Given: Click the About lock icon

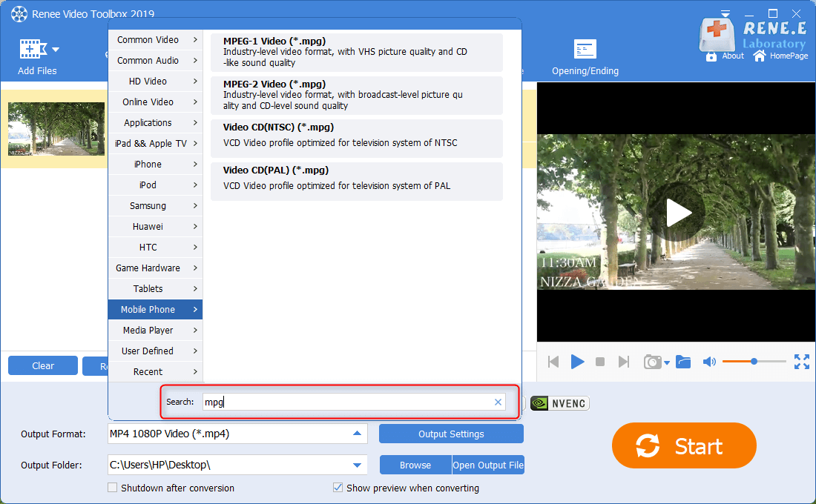Looking at the screenshot, I should (711, 56).
